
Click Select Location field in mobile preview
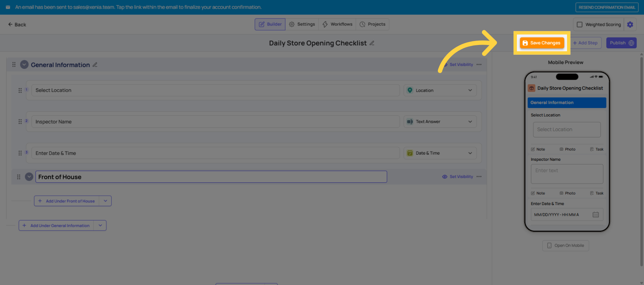[x=567, y=130]
